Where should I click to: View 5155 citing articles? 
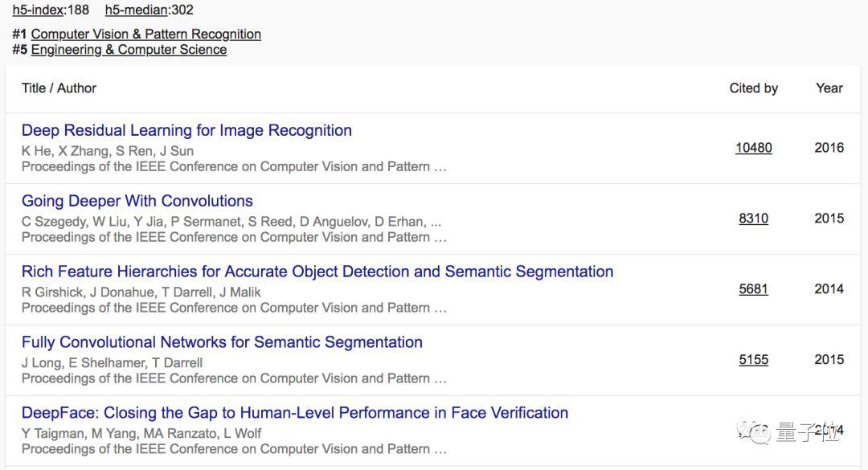pyautogui.click(x=753, y=360)
